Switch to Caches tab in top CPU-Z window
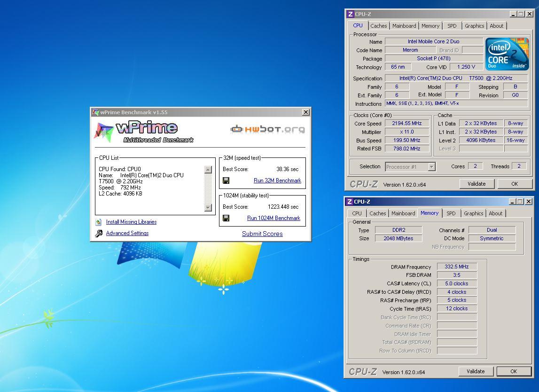 pyautogui.click(x=378, y=26)
